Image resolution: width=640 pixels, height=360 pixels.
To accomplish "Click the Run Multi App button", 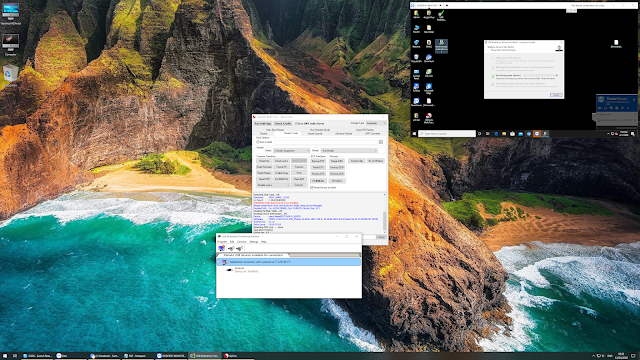I will click(x=262, y=123).
